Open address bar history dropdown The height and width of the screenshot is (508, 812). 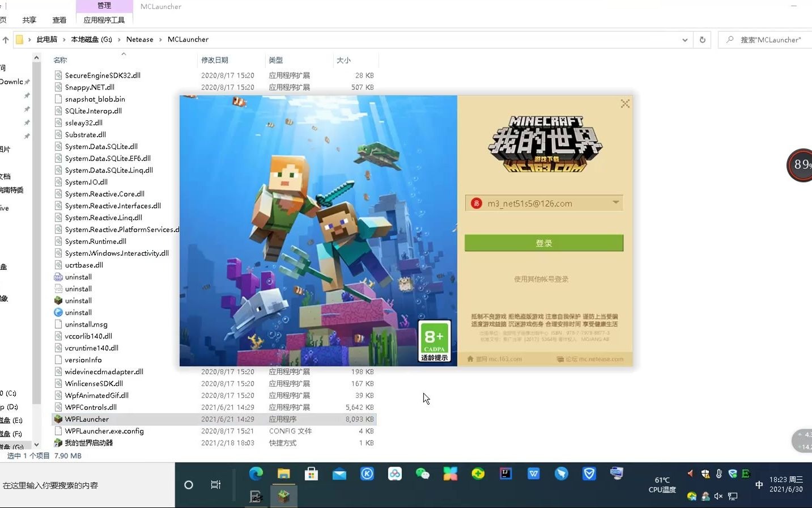pyautogui.click(x=685, y=40)
